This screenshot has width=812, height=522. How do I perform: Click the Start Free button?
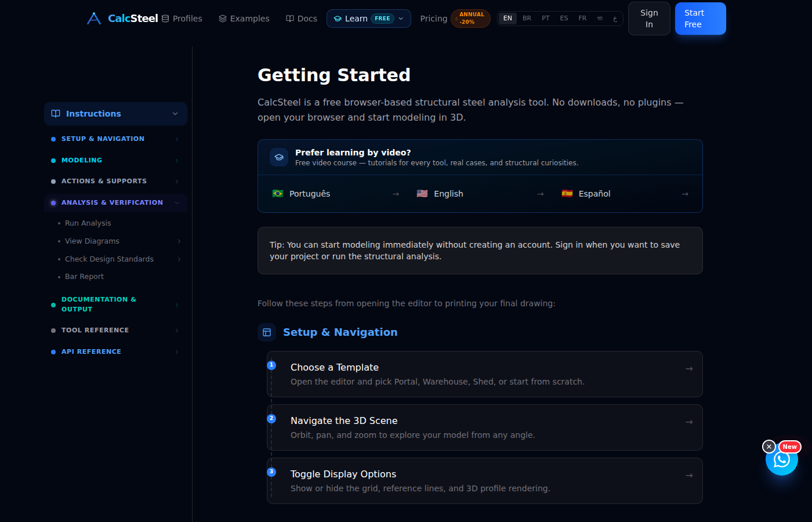[x=700, y=19]
